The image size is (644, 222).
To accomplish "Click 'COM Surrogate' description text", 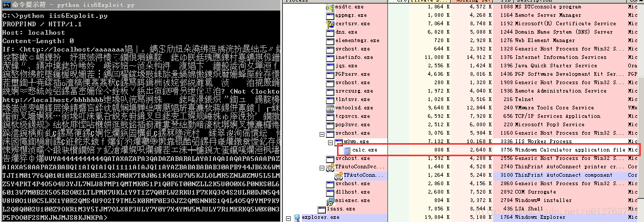I will pyautogui.click(x=536, y=192).
